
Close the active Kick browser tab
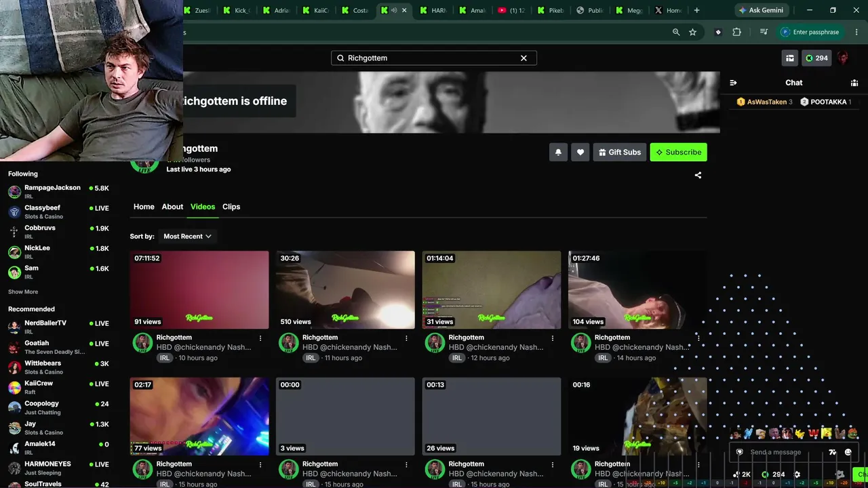[x=405, y=10]
